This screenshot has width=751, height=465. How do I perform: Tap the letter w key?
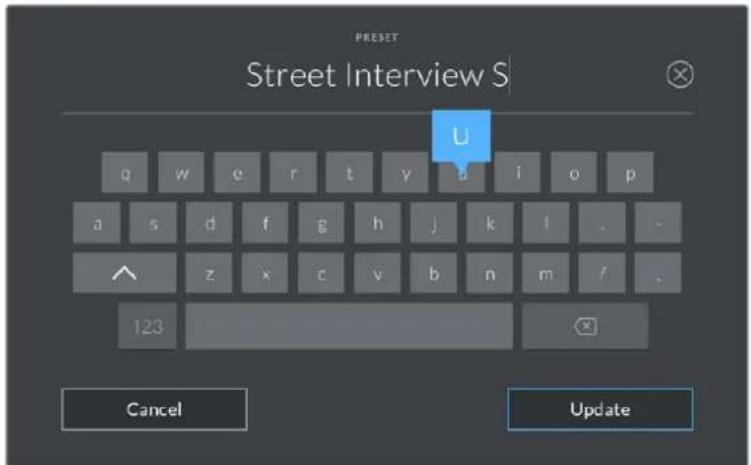point(181,173)
